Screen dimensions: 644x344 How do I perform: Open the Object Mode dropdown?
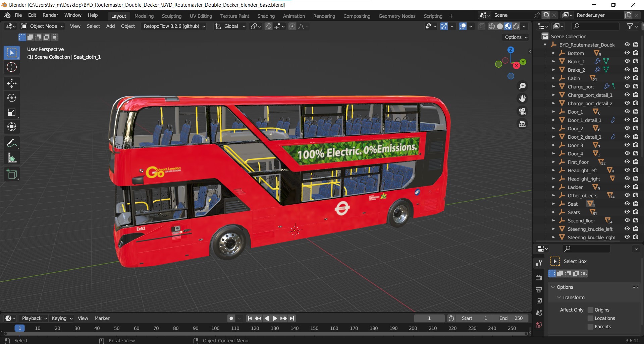[x=42, y=26]
